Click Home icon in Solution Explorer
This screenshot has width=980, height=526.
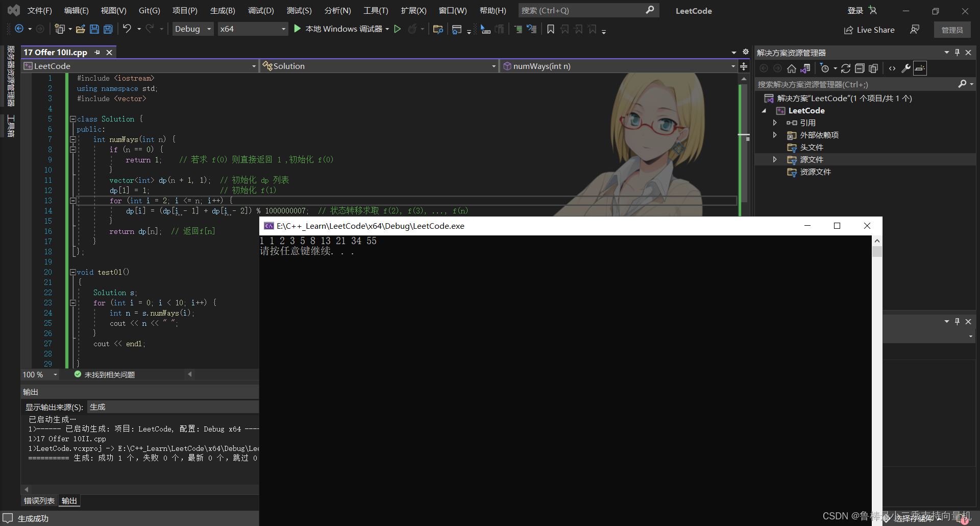(x=791, y=68)
